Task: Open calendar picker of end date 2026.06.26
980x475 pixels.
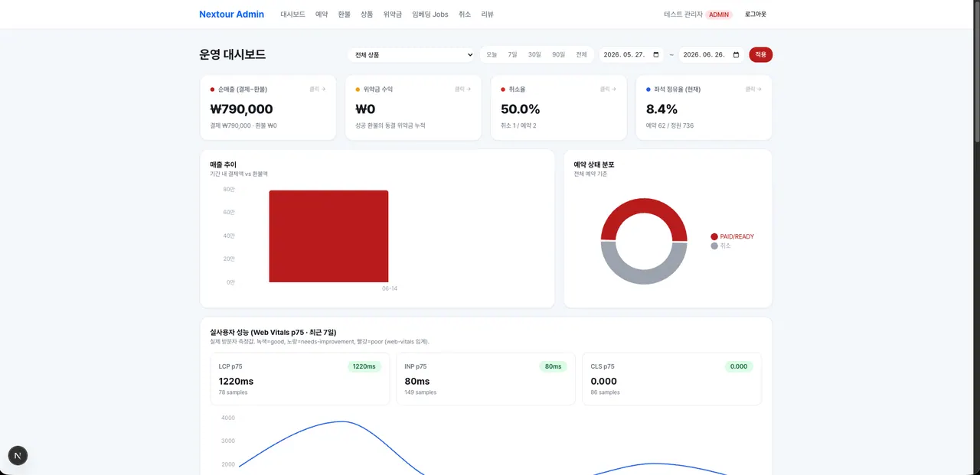Action: 737,55
